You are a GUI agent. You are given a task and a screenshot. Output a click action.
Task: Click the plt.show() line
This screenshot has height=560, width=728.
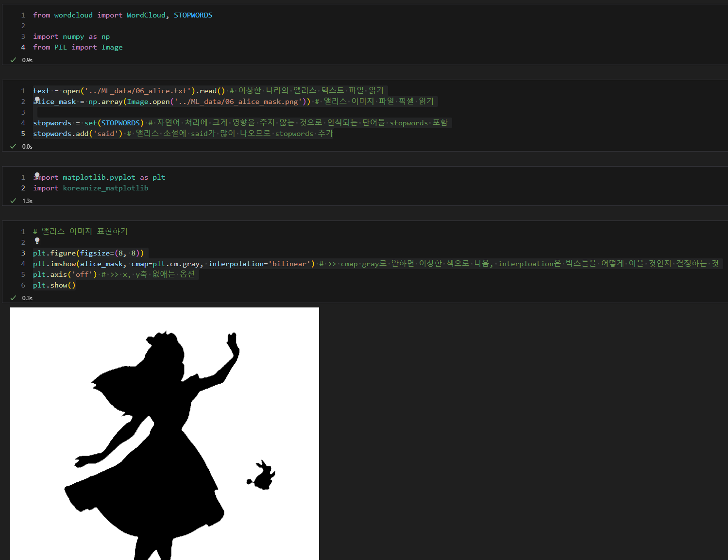click(54, 285)
